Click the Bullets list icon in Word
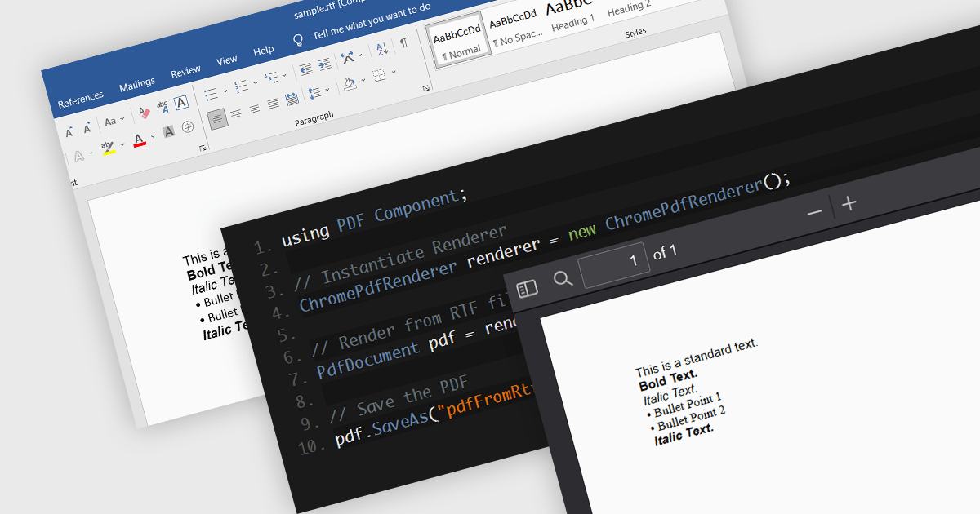The width and height of the screenshot is (980, 514). [x=211, y=93]
